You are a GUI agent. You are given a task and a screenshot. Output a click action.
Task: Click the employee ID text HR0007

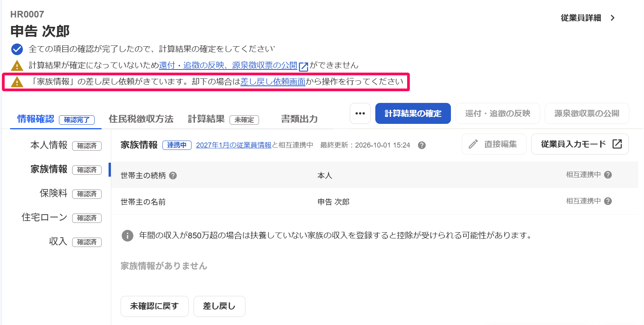click(x=27, y=14)
